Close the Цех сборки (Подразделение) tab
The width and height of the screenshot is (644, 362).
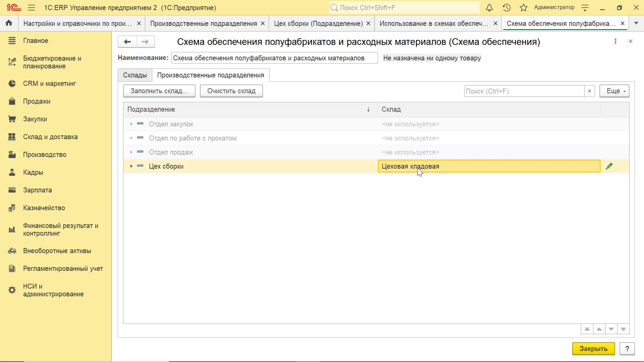pos(368,23)
